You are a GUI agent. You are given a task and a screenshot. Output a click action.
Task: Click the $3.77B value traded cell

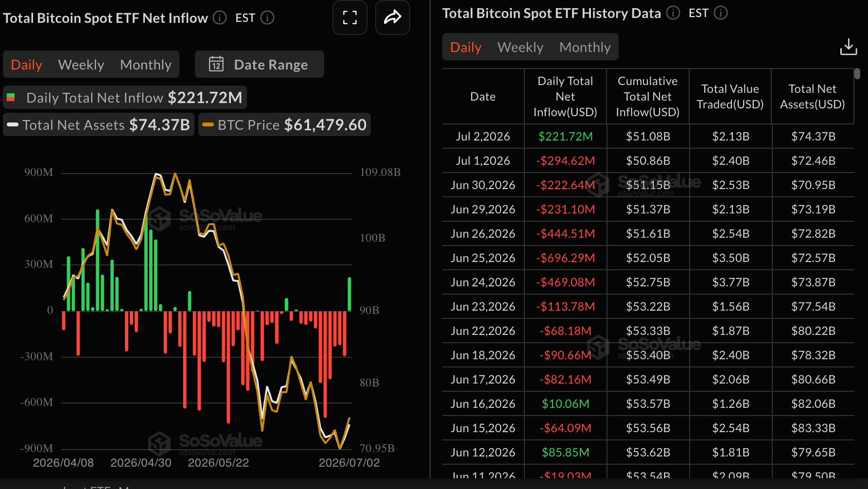tap(730, 282)
